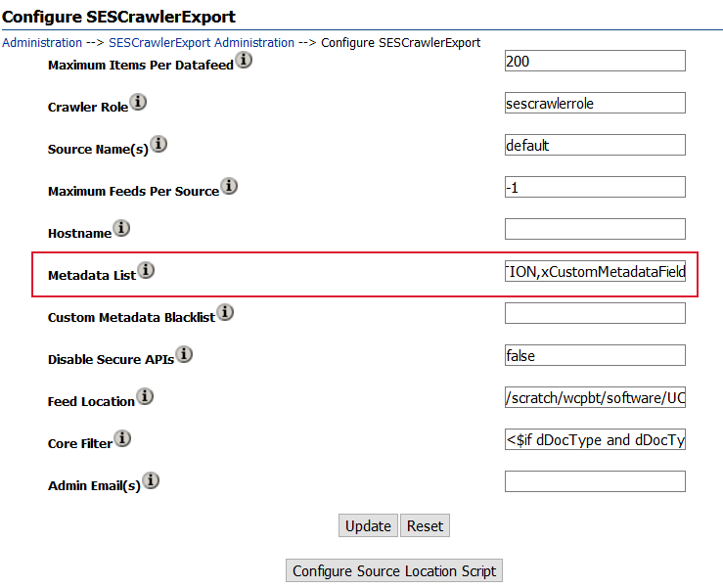The height and width of the screenshot is (588, 723).
Task: Open info icon for Source Name(s)
Action: (158, 144)
